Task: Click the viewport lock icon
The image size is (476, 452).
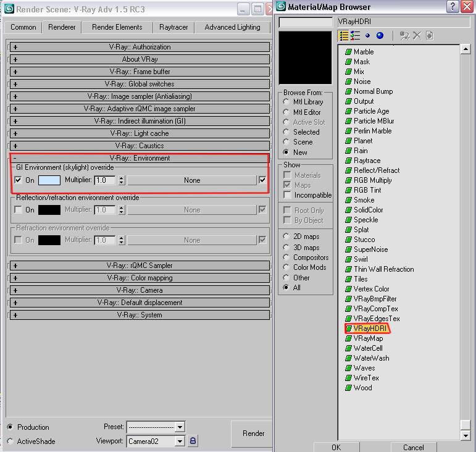Action: coord(193,441)
